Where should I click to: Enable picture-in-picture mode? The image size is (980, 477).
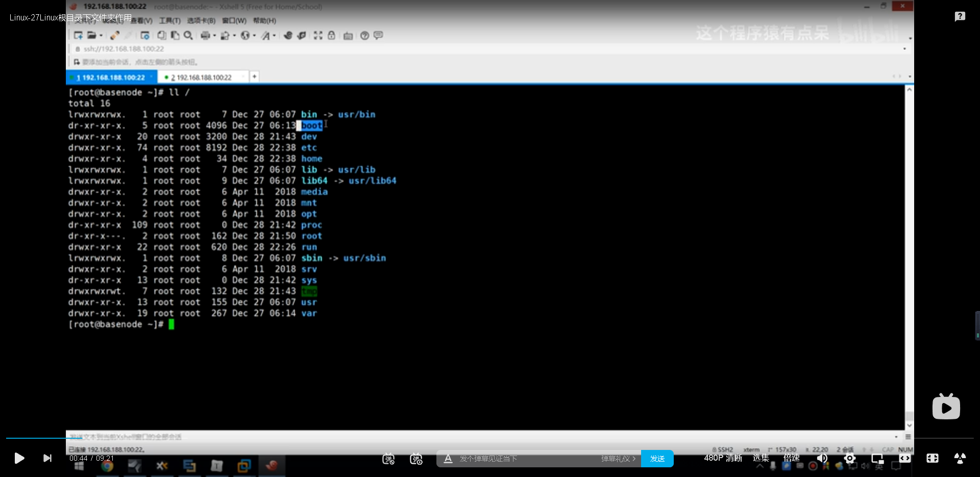[x=877, y=458]
